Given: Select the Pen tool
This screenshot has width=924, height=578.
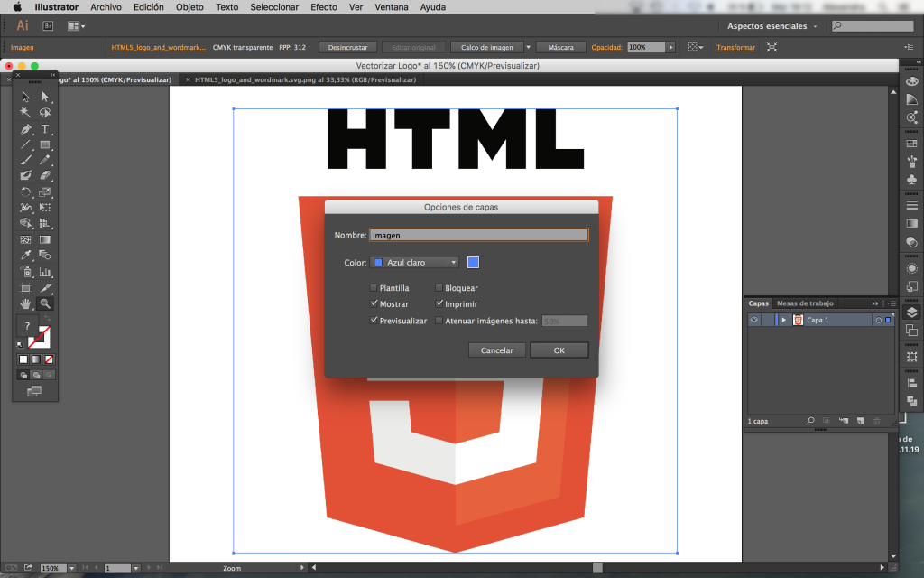Looking at the screenshot, I should pyautogui.click(x=25, y=128).
